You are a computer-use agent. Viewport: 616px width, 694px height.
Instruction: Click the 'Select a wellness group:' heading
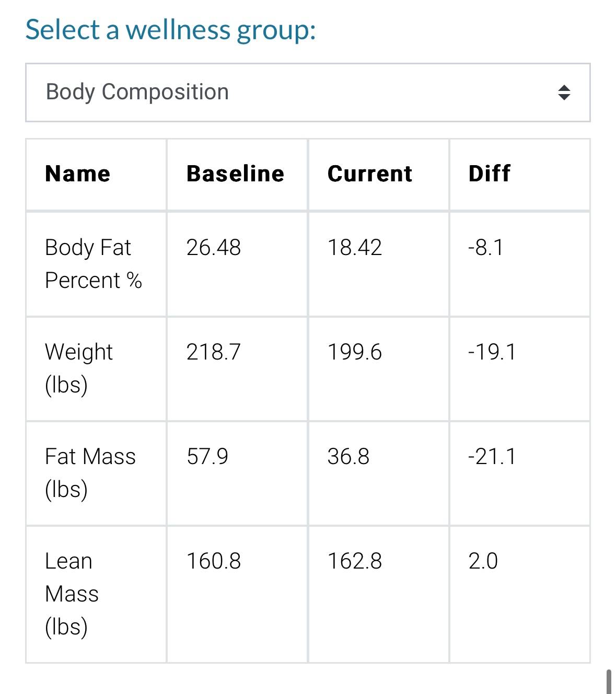point(170,30)
